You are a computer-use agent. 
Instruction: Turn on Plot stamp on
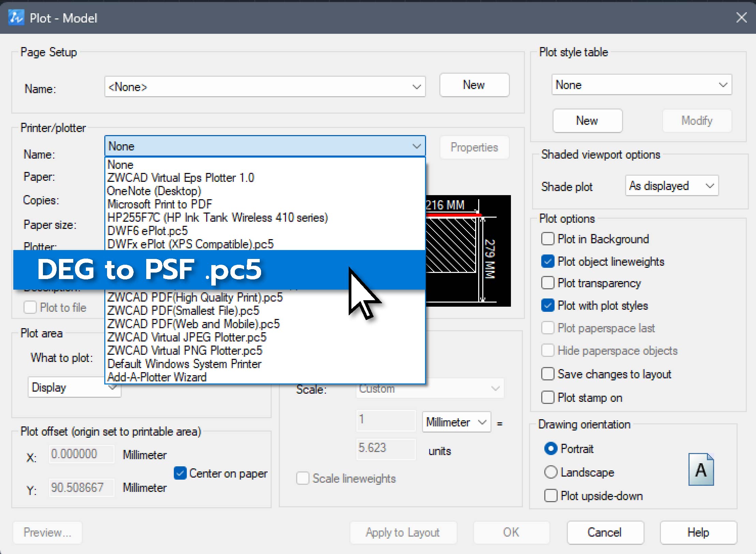547,397
